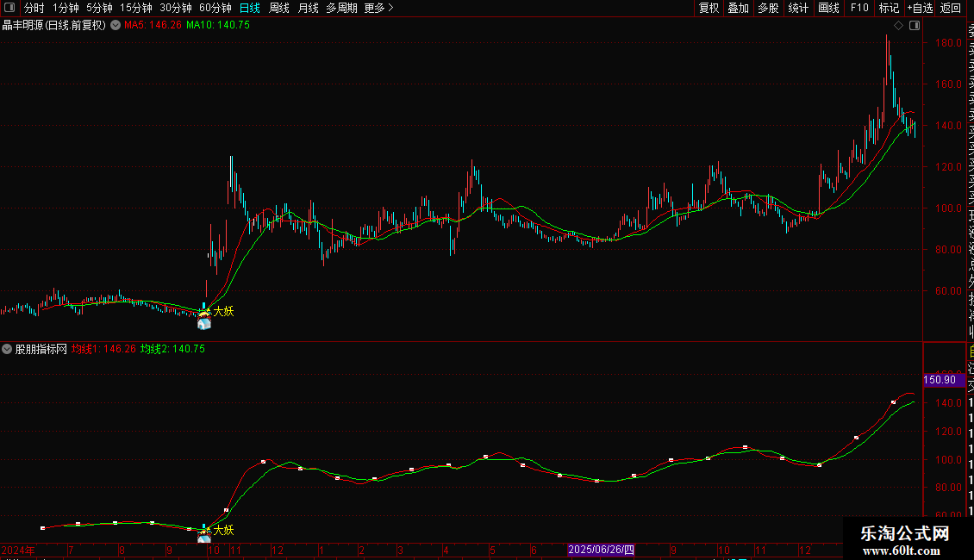
Task: Select the 5分钟 period tab
Action: coord(99,8)
